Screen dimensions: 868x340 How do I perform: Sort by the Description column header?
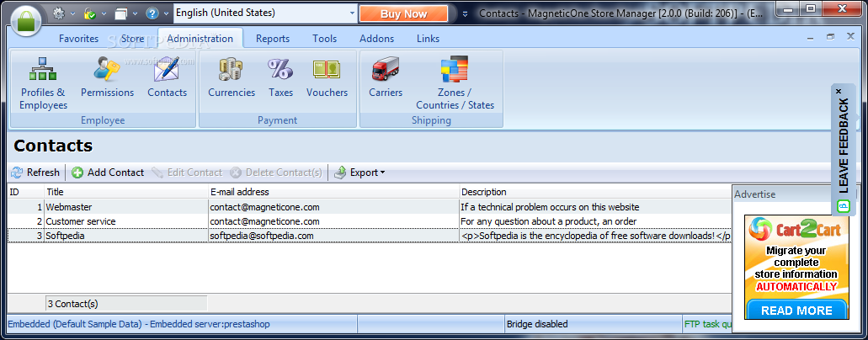click(595, 192)
